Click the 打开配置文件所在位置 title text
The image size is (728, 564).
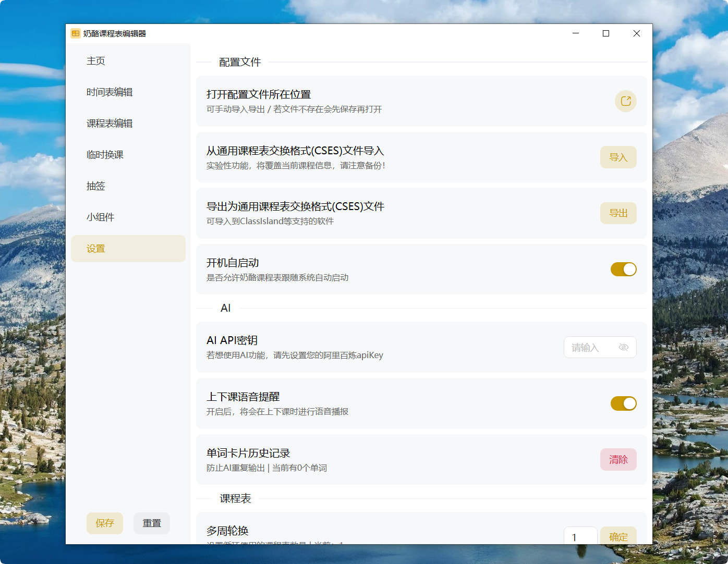[x=259, y=94]
